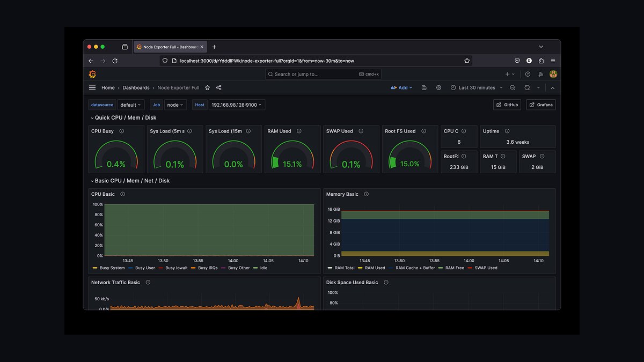Show info for the Uptime panel

pyautogui.click(x=507, y=131)
